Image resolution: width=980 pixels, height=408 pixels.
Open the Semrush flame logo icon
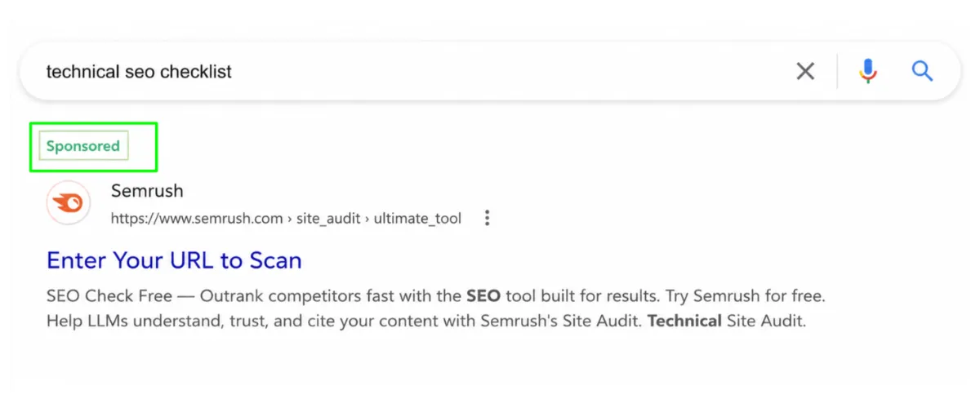[69, 203]
